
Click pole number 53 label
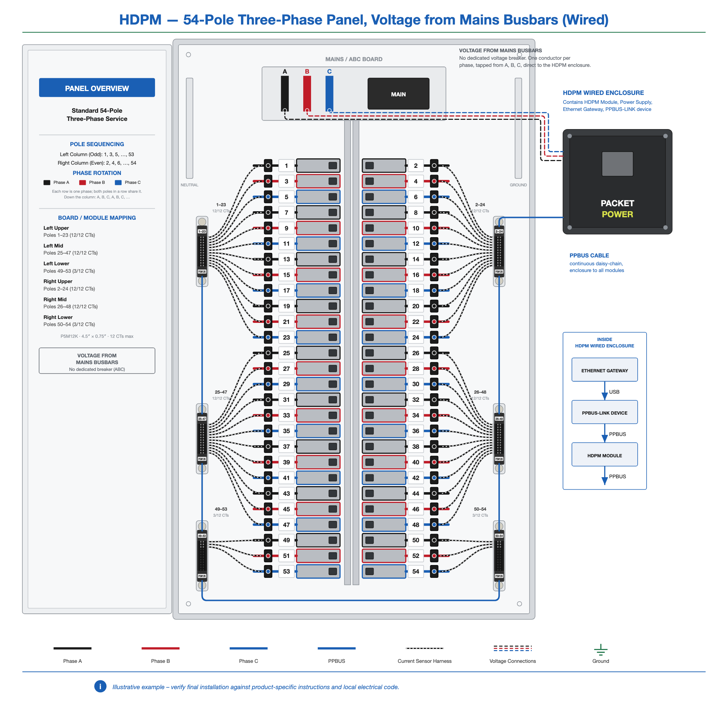pos(287,571)
